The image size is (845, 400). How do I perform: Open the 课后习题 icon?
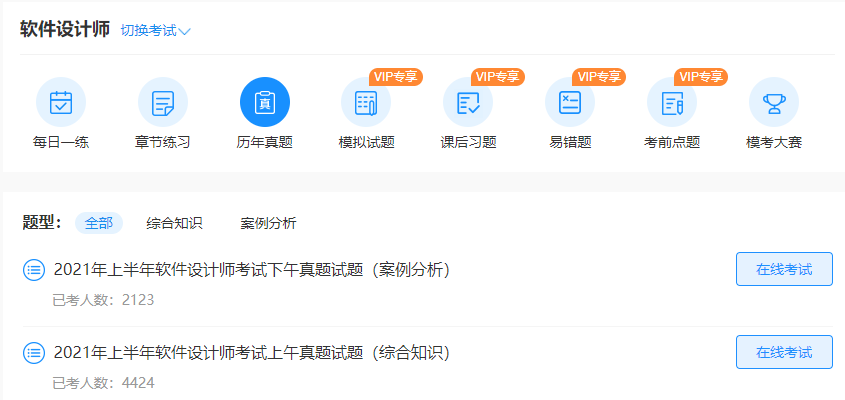point(468,102)
